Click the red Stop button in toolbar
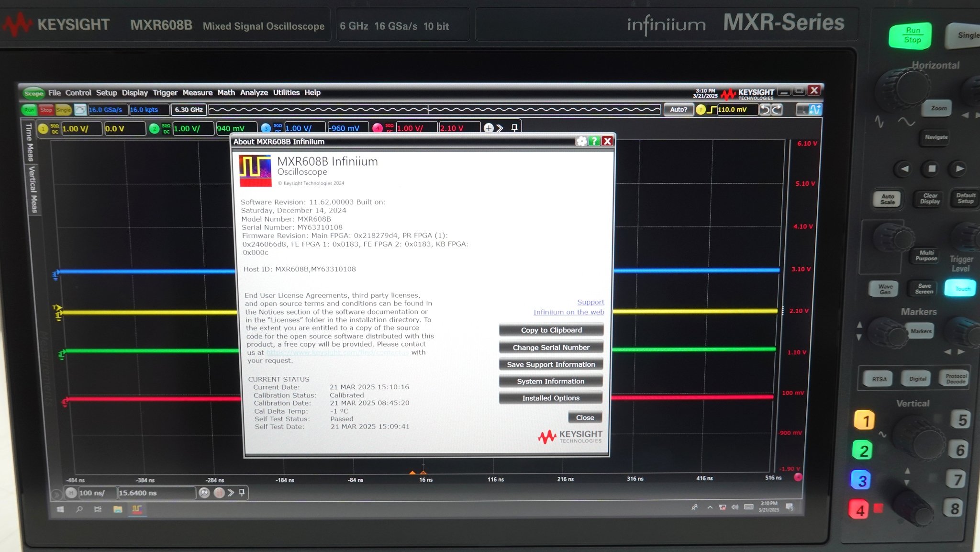 pyautogui.click(x=46, y=110)
